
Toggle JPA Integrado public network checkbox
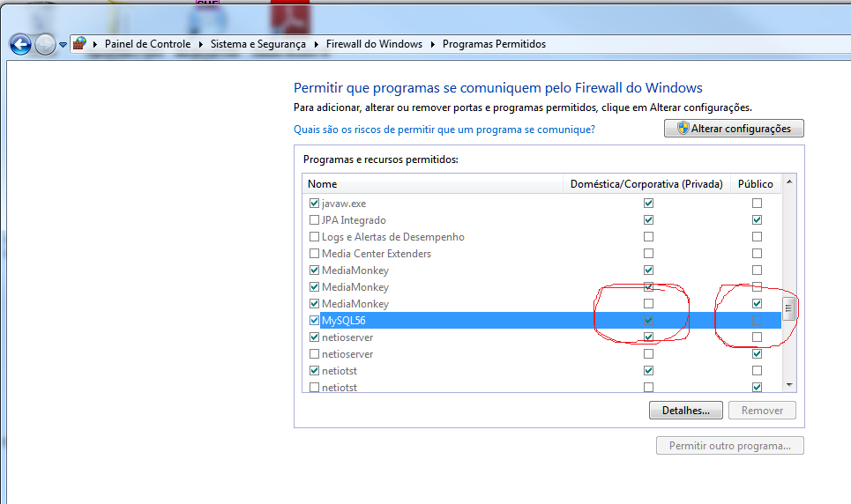pyautogui.click(x=758, y=219)
